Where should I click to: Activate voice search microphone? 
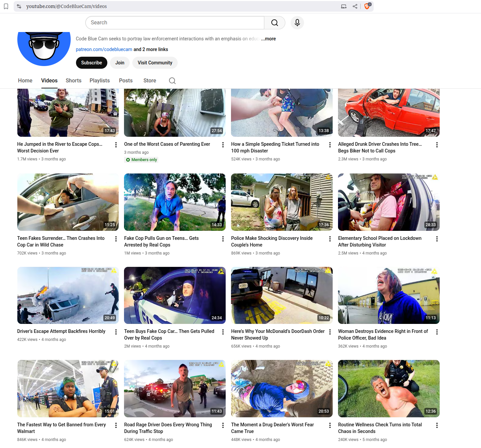pyautogui.click(x=297, y=23)
